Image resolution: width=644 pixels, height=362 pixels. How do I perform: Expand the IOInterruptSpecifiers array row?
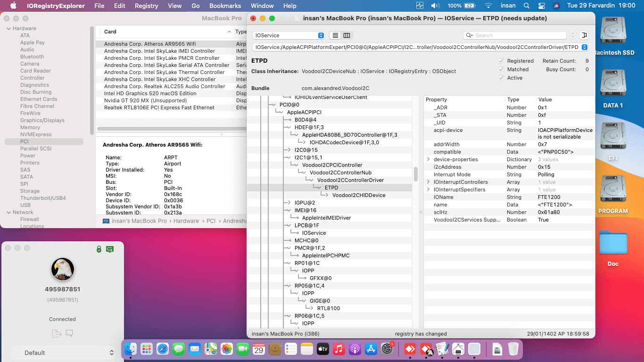pos(429,189)
